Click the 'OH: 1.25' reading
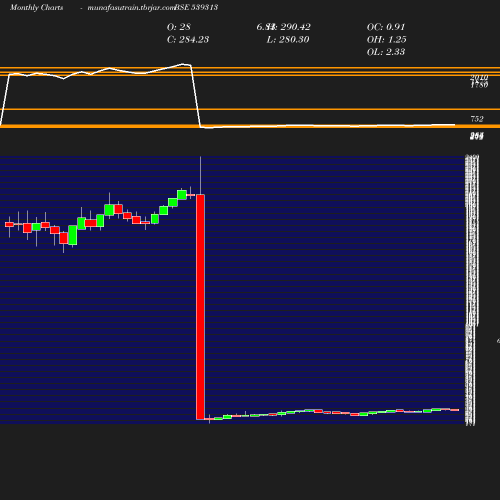500x500 pixels. [387, 40]
